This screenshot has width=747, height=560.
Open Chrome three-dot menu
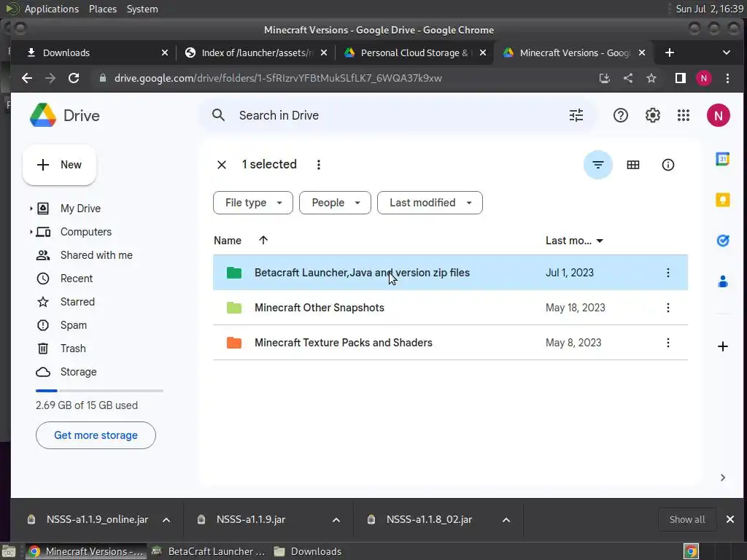click(x=727, y=78)
